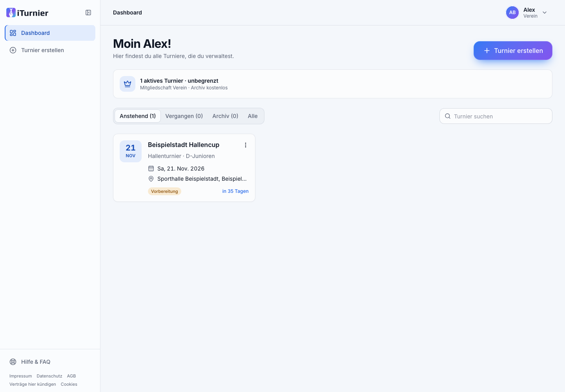The height and width of the screenshot is (392, 565).
Task: Click the plus-circle icon beside Turnier erstellen in sidebar
Action: click(13, 50)
